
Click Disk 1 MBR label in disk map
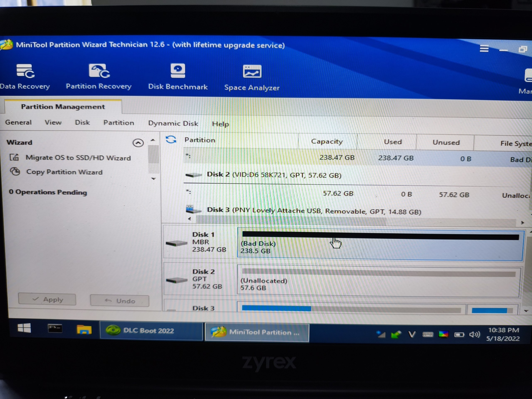coord(209,242)
